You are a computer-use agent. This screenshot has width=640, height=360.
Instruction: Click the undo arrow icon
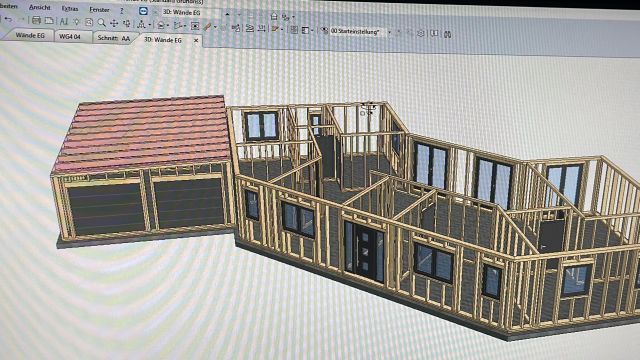tap(8, 20)
